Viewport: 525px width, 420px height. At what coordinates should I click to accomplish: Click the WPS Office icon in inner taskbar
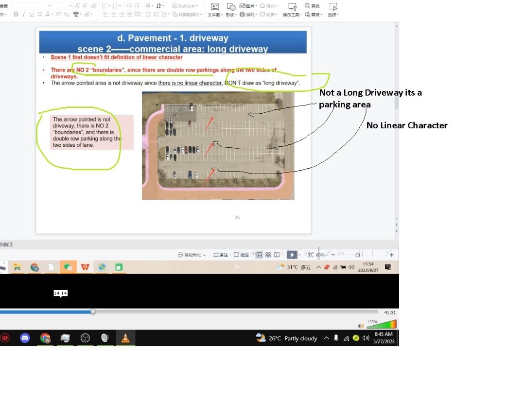coord(85,267)
